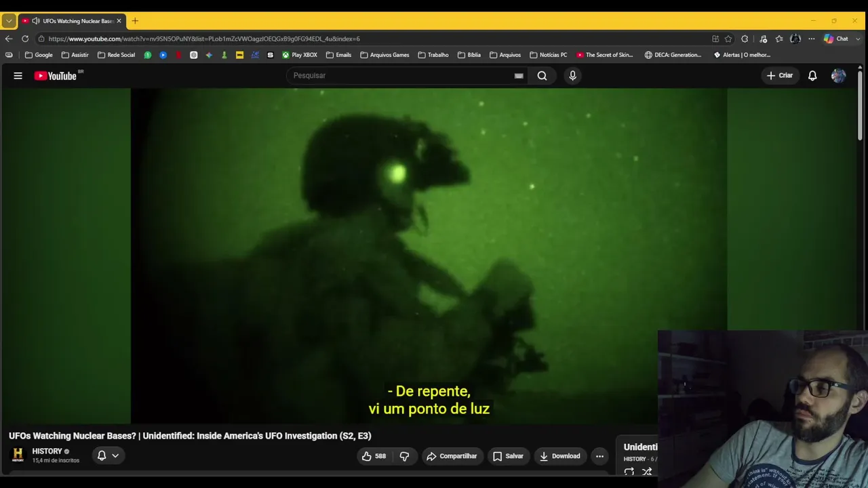The height and width of the screenshot is (488, 868).
Task: Open the on-screen keyboard in search box
Action: click(x=519, y=76)
